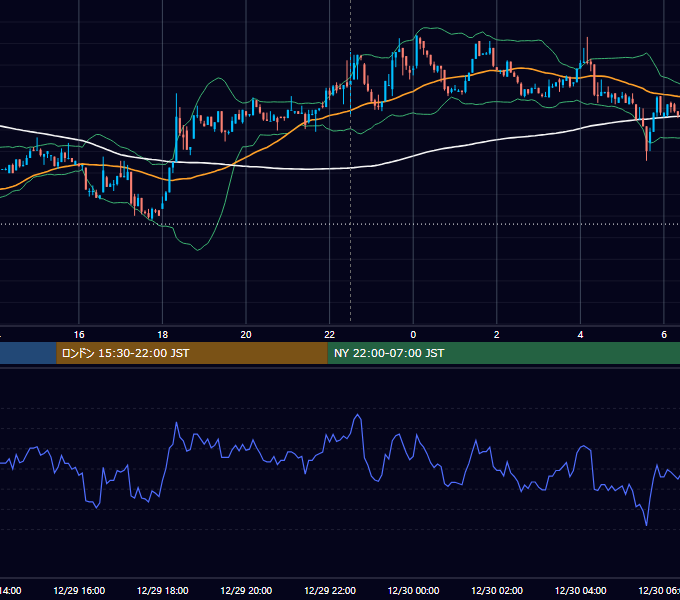Click the ロンドン 15:30-22:00 JST session bar
This screenshot has width=680, height=600.
192,353
